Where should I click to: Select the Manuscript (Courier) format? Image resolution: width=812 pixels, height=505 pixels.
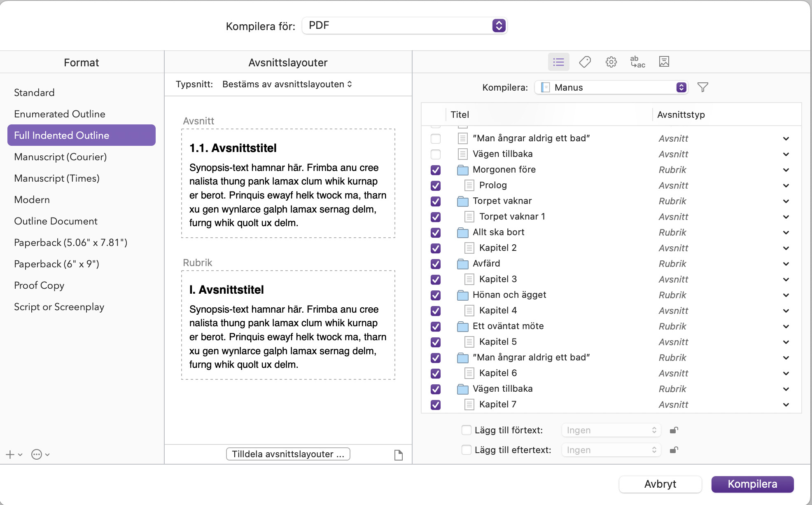coord(82,157)
